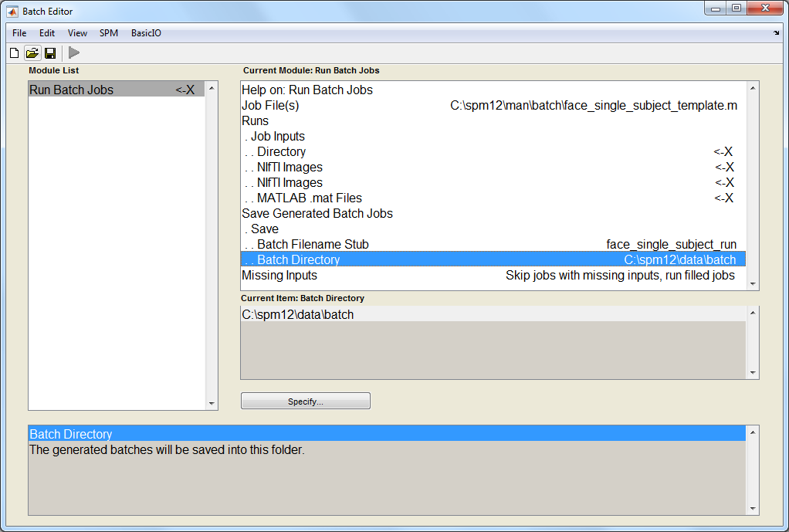The height and width of the screenshot is (532, 789).
Task: Click the Save Batch floppy icon
Action: point(50,53)
